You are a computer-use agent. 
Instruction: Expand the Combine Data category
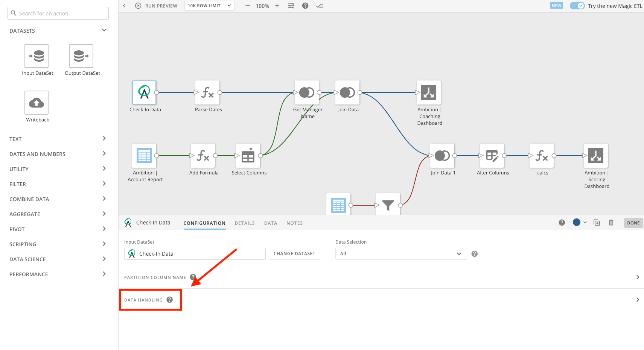click(x=58, y=199)
